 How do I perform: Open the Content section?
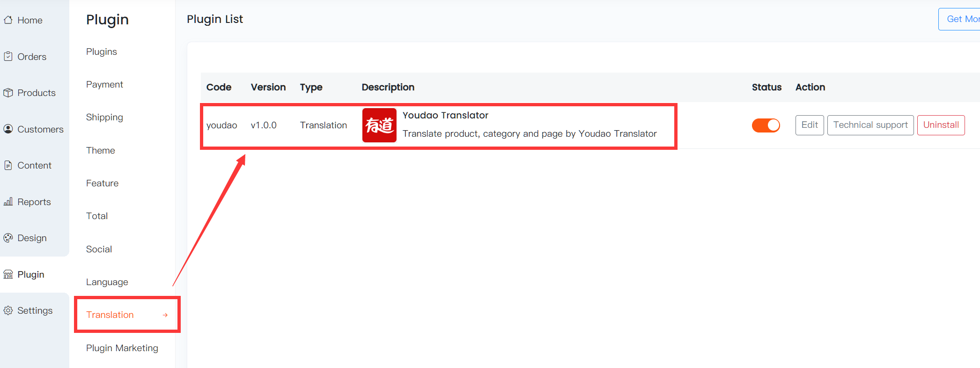(x=34, y=165)
